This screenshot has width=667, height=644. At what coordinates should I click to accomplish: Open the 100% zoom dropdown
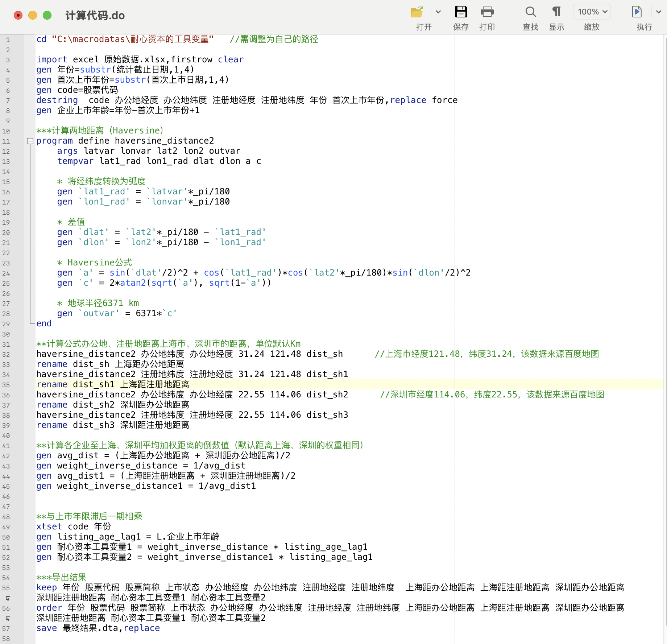pos(592,12)
